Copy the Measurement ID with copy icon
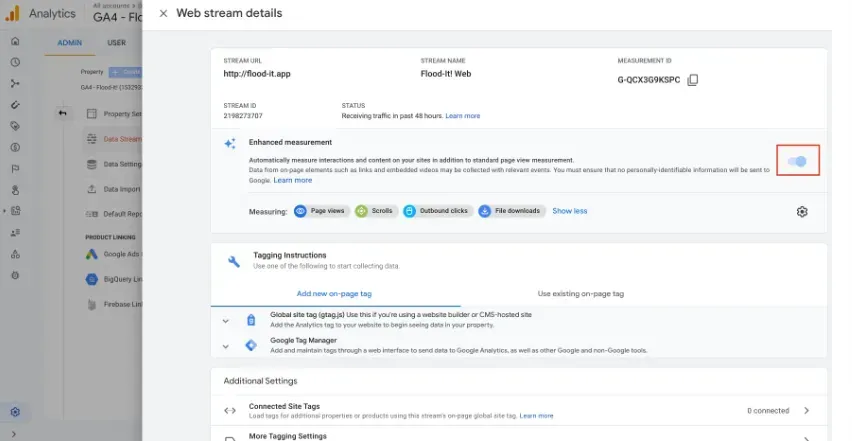Image resolution: width=852 pixels, height=441 pixels. coord(692,80)
